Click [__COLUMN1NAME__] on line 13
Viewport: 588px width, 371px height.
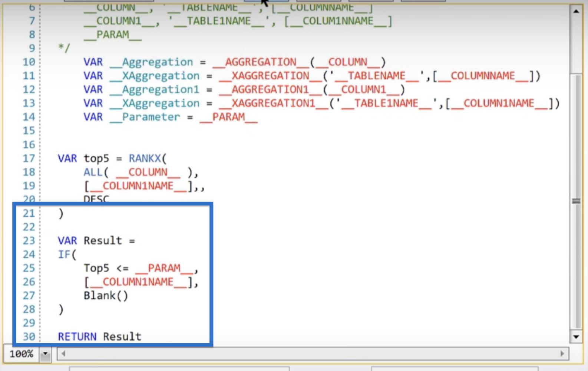pyautogui.click(x=499, y=104)
